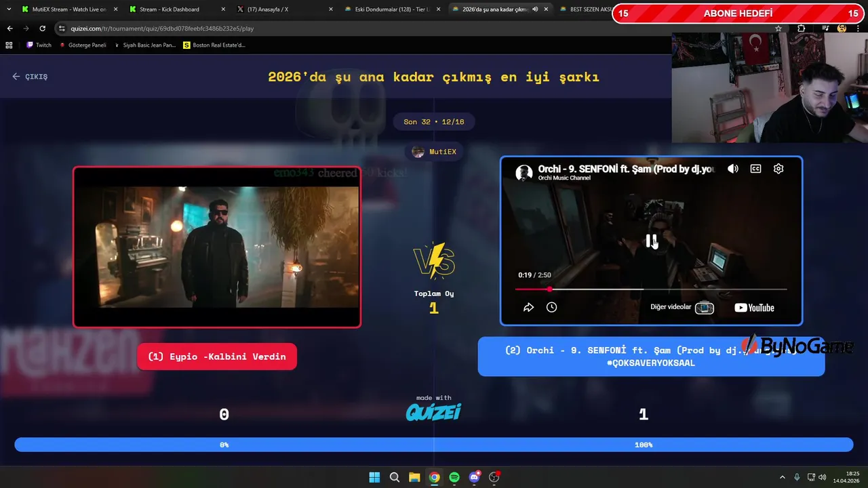Open Chrome from the taskbar
This screenshot has height=488, width=868.
(434, 477)
